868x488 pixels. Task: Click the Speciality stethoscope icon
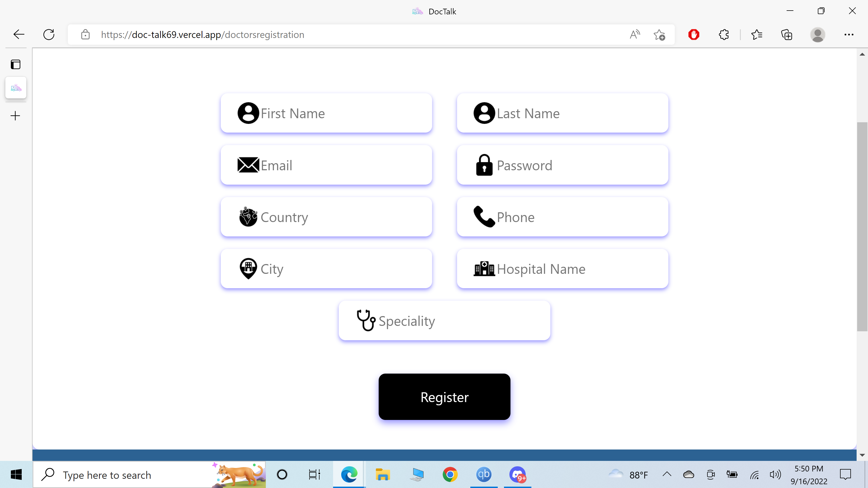pos(366,320)
